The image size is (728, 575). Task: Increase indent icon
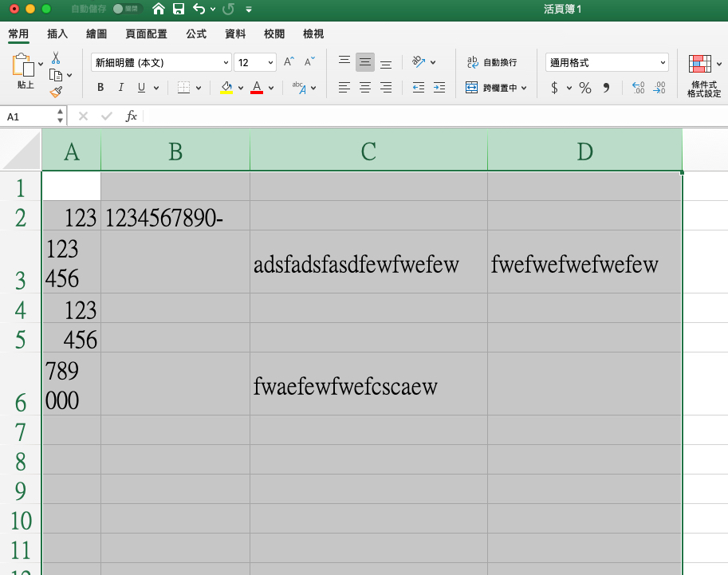point(439,87)
